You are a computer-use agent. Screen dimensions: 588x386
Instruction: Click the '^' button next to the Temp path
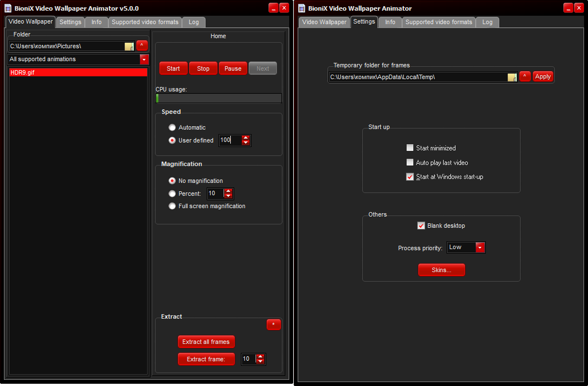pos(525,76)
